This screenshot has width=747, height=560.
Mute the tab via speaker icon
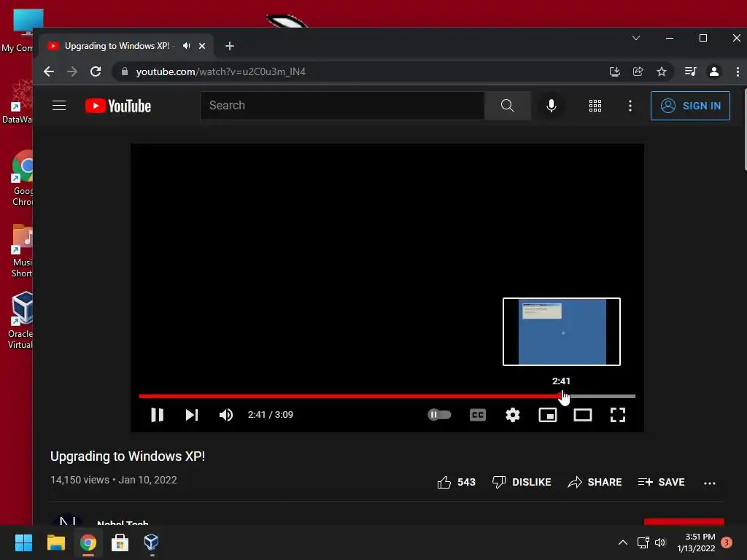tap(186, 46)
